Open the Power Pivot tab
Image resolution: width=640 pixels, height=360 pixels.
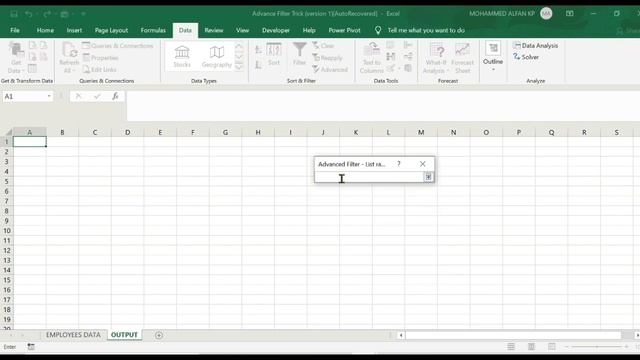pos(344,30)
